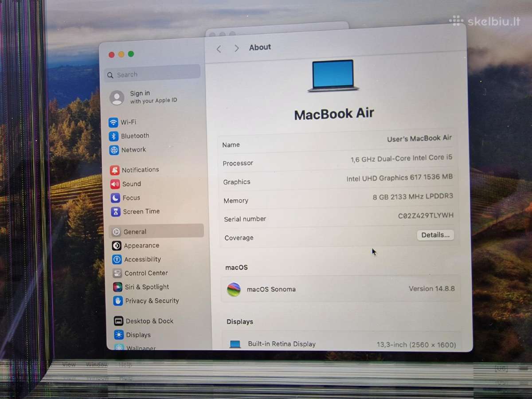Open Focus moon icon
Screen dimensions: 532x399
(x=115, y=198)
